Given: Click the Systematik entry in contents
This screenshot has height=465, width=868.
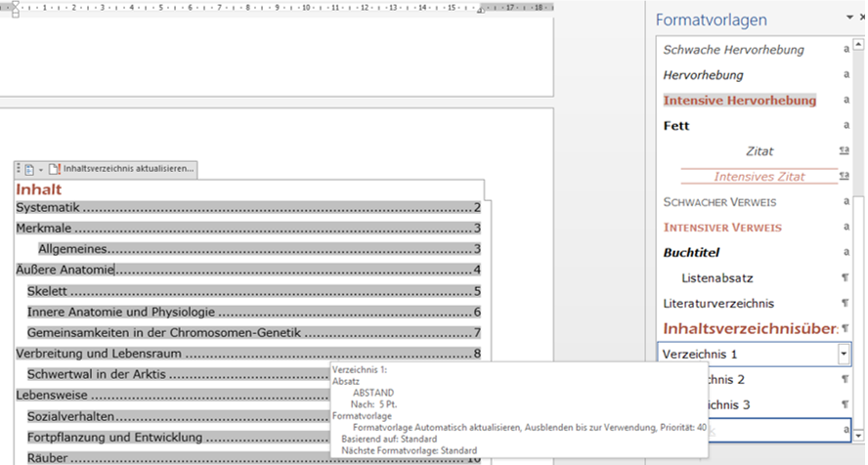Looking at the screenshot, I should [47, 207].
